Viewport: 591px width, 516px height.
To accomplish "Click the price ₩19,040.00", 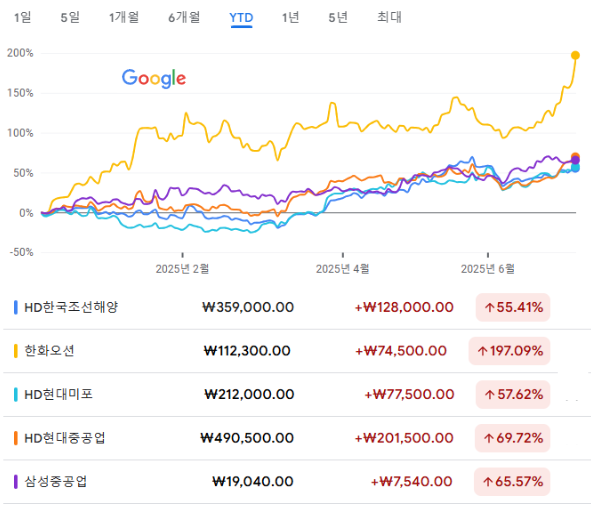I will [x=253, y=482].
